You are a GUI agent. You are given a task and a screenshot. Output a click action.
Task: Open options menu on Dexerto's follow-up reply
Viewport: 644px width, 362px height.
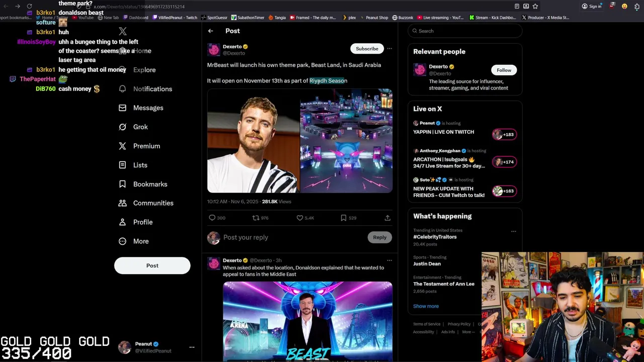pyautogui.click(x=389, y=260)
